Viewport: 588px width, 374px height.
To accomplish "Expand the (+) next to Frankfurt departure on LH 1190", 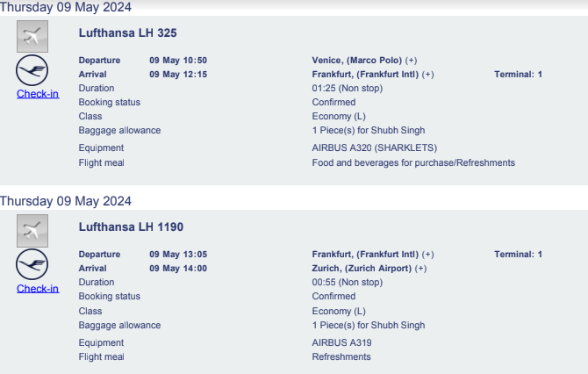I will pyautogui.click(x=428, y=255).
